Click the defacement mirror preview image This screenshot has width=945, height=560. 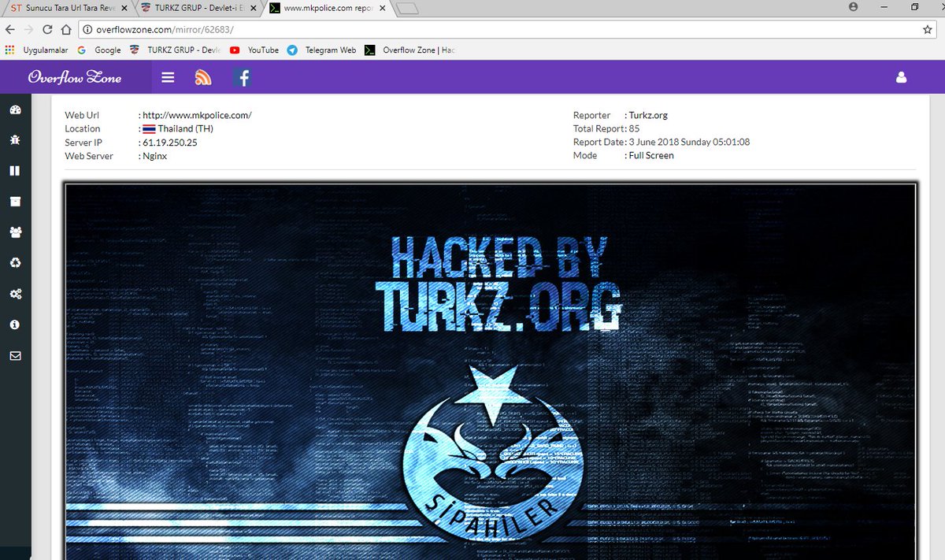point(490,372)
